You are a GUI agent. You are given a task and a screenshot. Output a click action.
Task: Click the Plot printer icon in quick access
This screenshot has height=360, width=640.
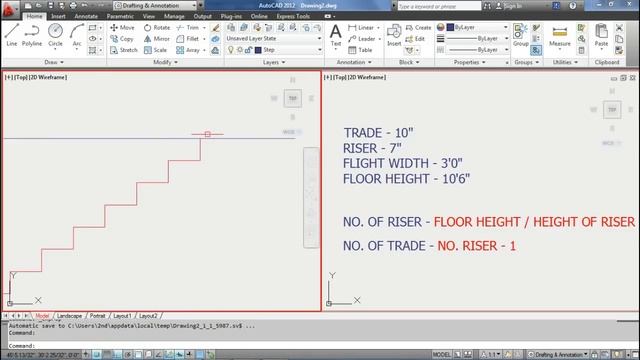pyautogui.click(x=73, y=6)
